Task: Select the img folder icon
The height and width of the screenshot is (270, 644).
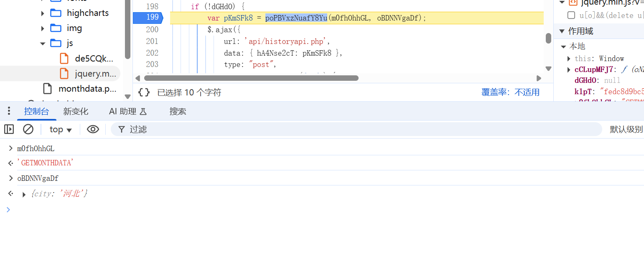Action: pos(56,28)
